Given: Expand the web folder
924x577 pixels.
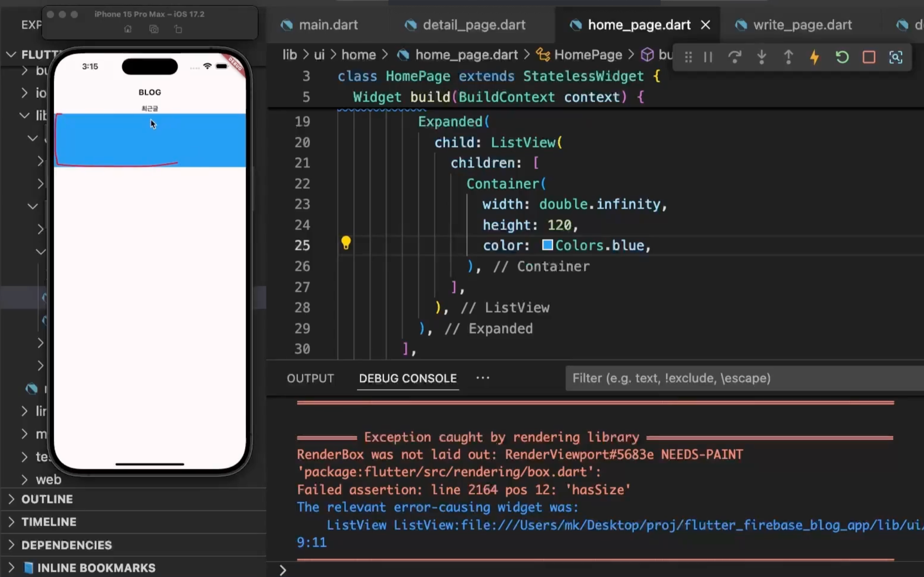Looking at the screenshot, I should [48, 479].
